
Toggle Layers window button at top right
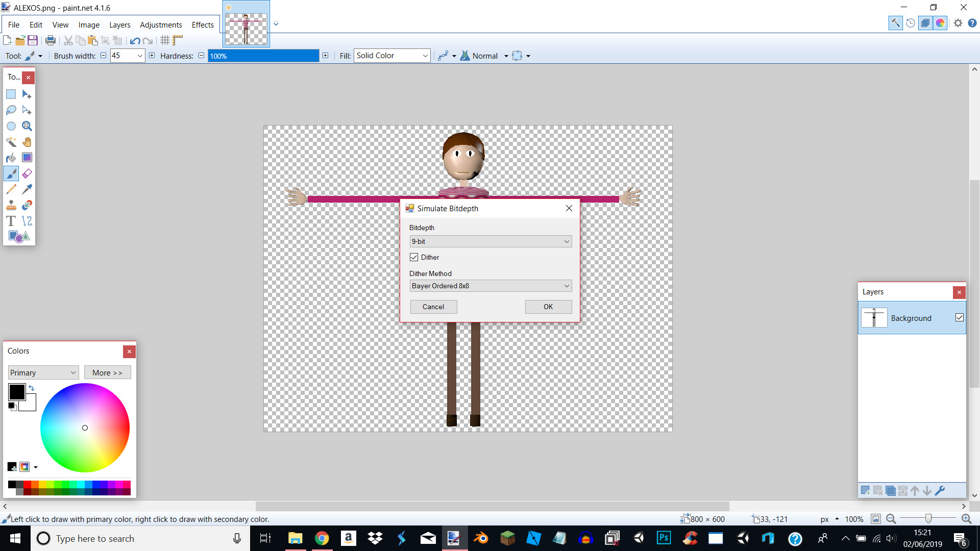coord(925,23)
